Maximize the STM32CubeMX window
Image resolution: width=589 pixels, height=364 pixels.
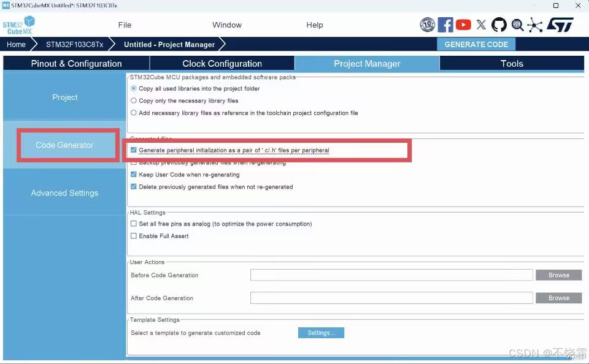click(x=556, y=6)
